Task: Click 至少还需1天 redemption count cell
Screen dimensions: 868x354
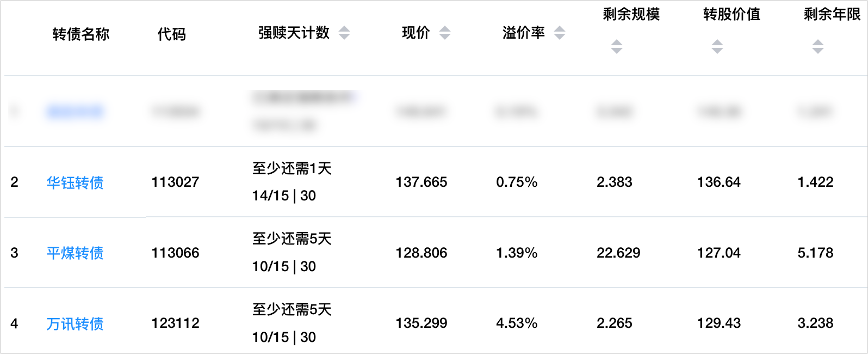Action: [x=292, y=169]
